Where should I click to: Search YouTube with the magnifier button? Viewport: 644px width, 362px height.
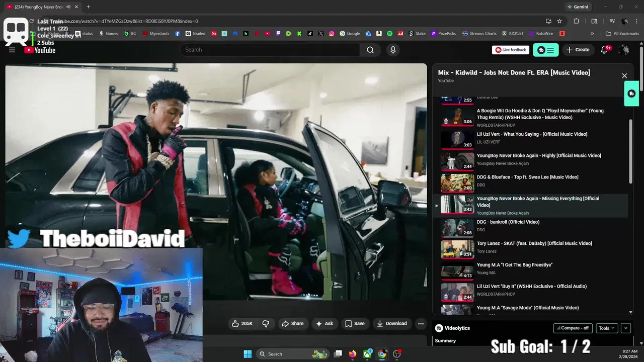point(370,50)
